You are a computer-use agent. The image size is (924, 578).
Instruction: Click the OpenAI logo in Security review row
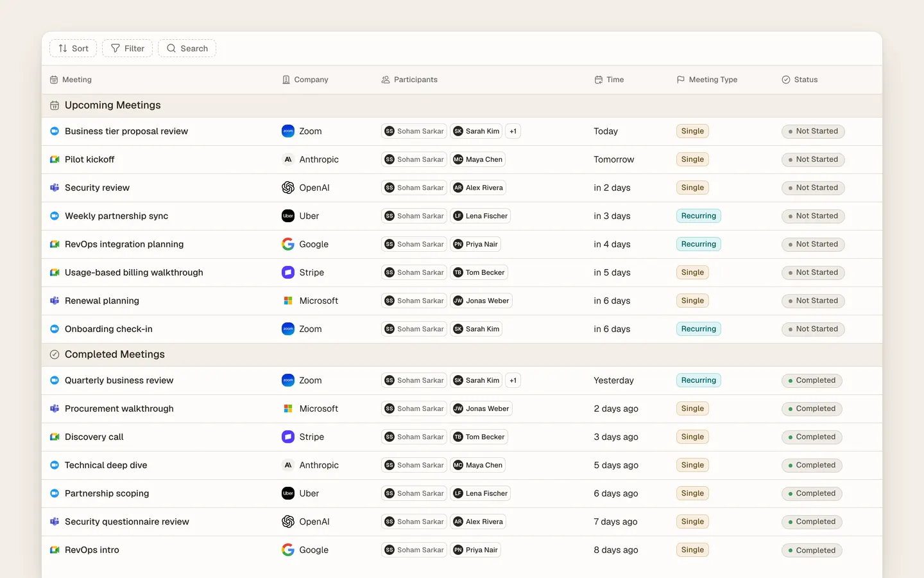288,188
